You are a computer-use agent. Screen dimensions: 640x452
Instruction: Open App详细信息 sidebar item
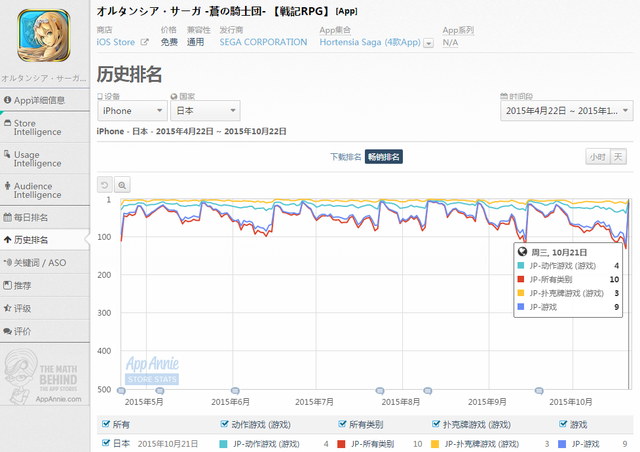44,100
